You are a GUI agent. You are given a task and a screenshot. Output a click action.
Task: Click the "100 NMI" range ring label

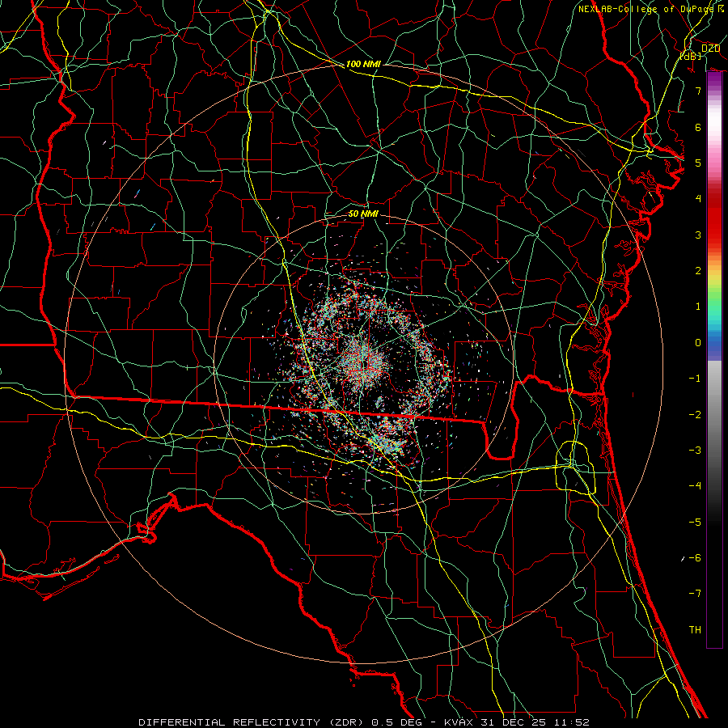pyautogui.click(x=363, y=64)
